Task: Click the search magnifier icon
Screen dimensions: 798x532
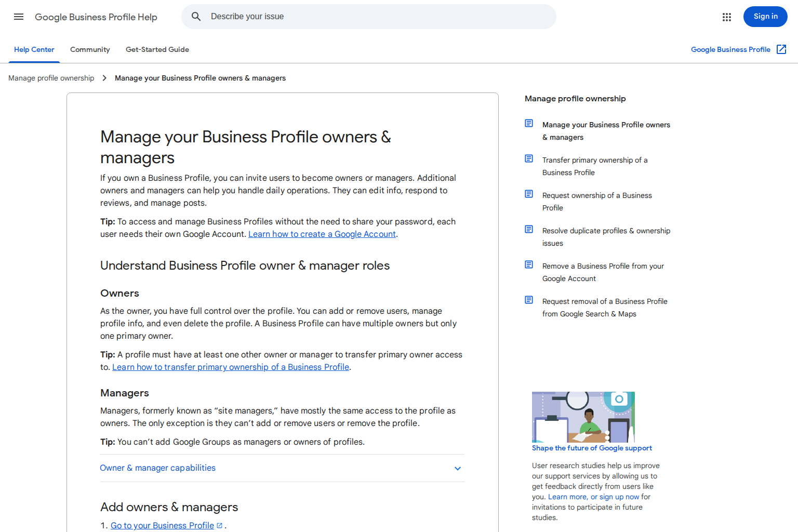Action: [x=196, y=17]
